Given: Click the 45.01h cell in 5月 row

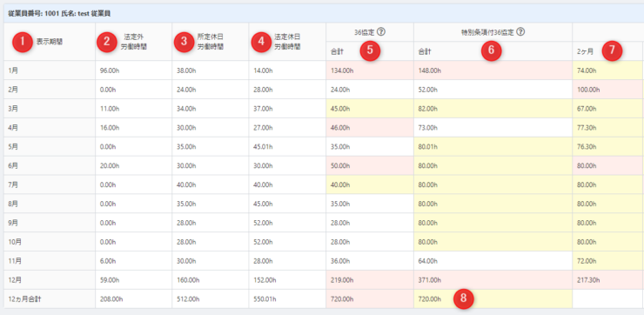Looking at the screenshot, I should click(287, 146).
